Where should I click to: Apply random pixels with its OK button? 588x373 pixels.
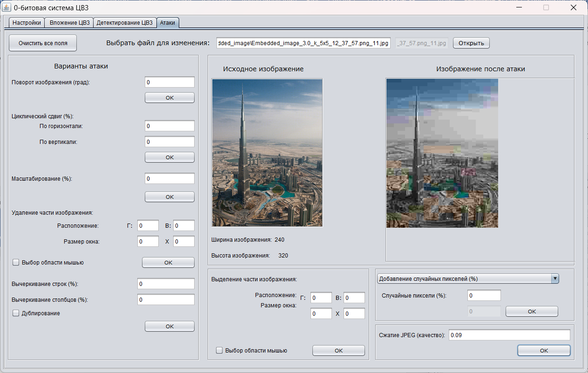tap(532, 312)
